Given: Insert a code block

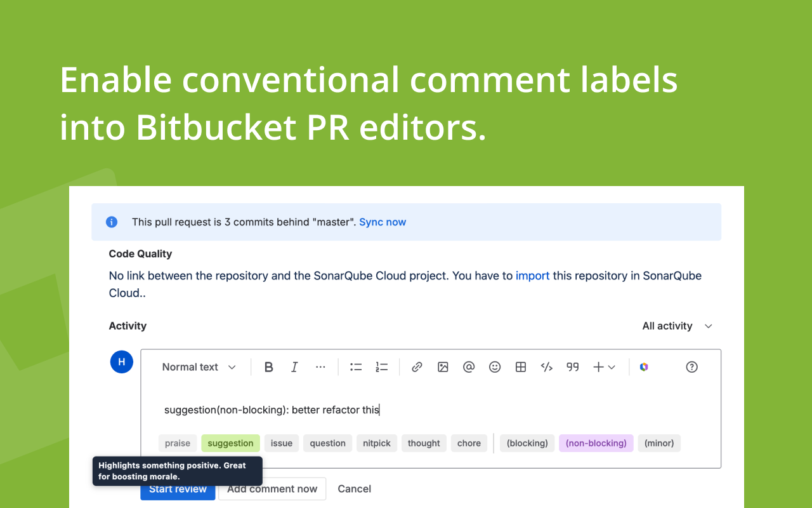Looking at the screenshot, I should 546,366.
